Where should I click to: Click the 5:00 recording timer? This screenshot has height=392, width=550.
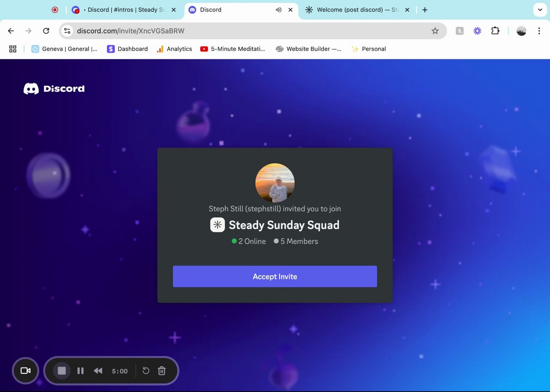(x=120, y=371)
